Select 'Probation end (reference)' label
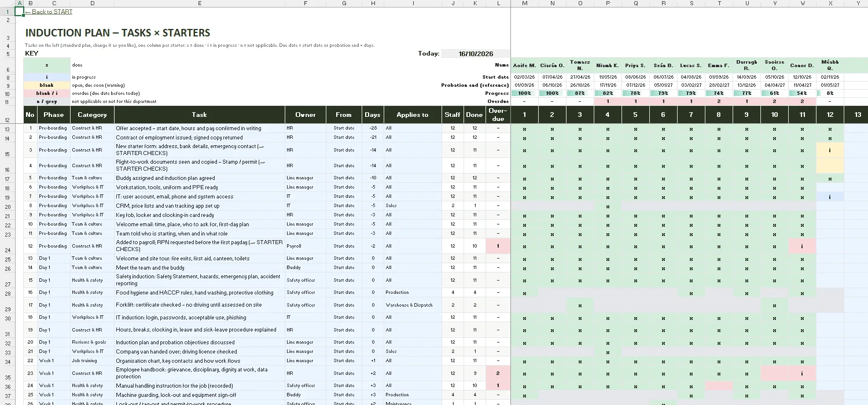The height and width of the screenshot is (405, 868). pos(475,85)
